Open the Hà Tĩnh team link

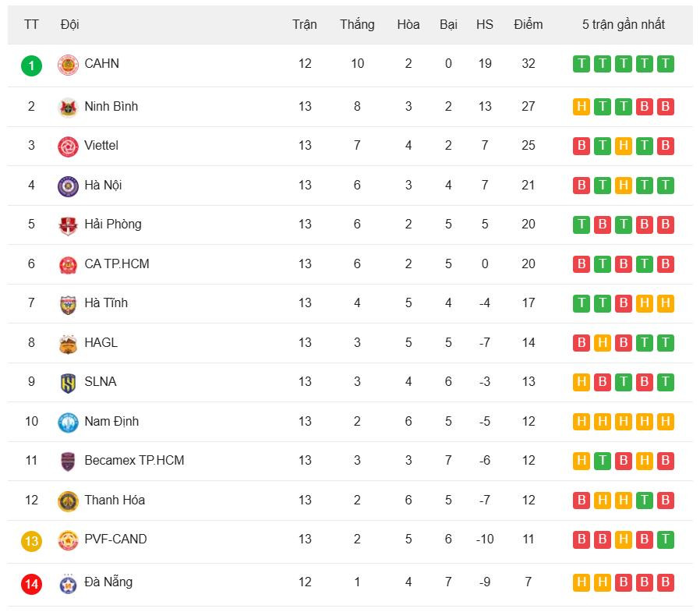(106, 302)
